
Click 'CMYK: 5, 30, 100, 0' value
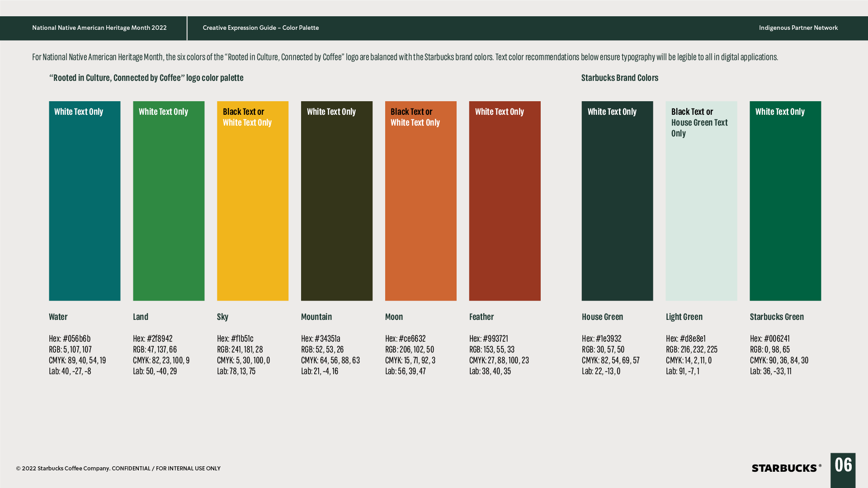coord(244,360)
